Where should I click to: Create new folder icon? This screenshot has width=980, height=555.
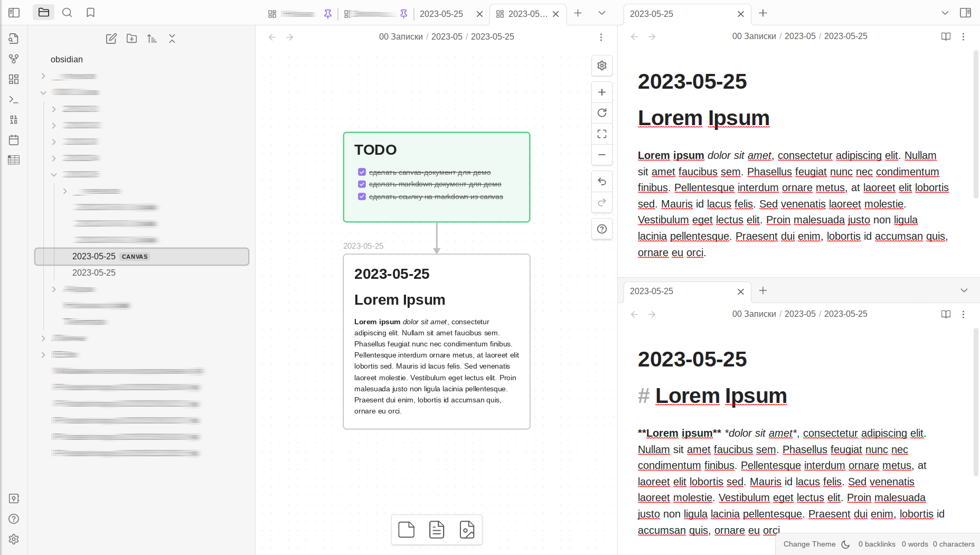tap(131, 39)
